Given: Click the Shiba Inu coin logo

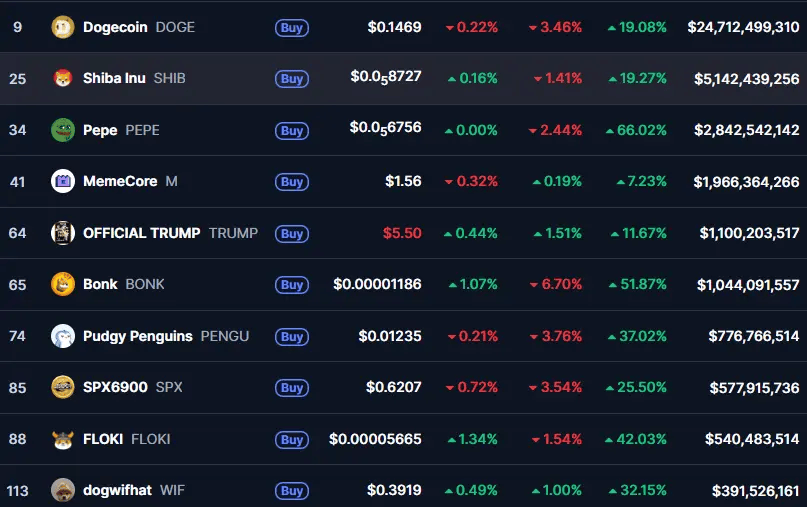Looking at the screenshot, I should [x=63, y=78].
